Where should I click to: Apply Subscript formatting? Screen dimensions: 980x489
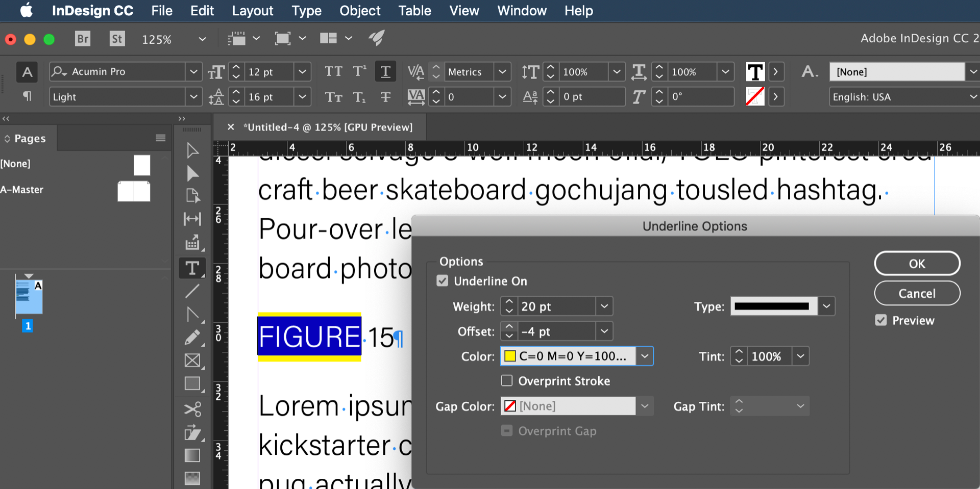360,97
